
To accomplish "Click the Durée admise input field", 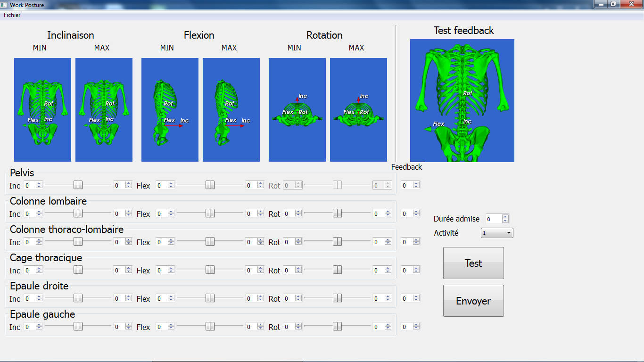I will (494, 219).
